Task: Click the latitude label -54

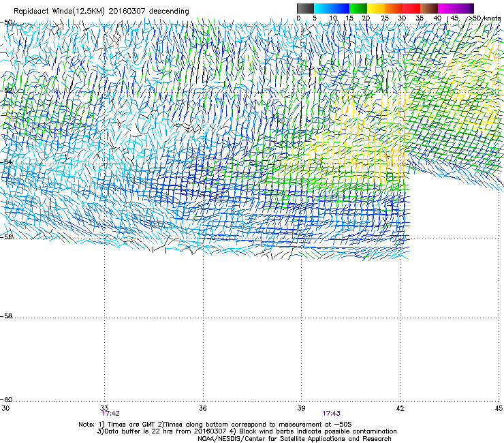Action: pos(6,162)
